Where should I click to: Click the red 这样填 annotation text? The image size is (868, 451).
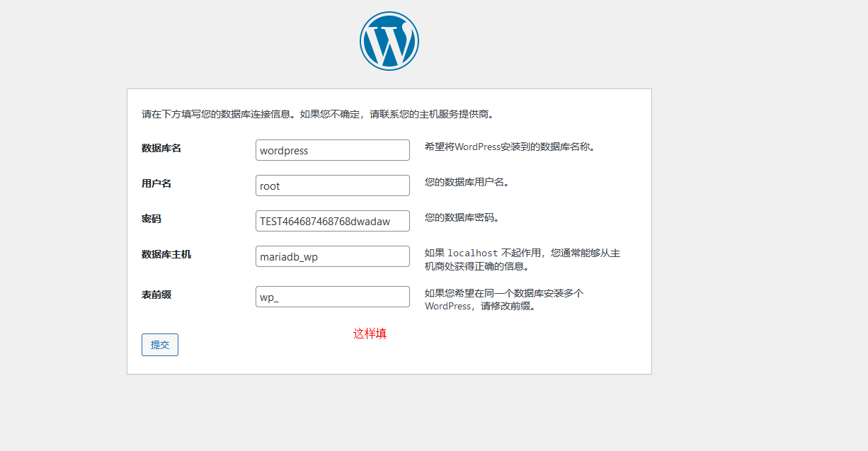tap(370, 333)
